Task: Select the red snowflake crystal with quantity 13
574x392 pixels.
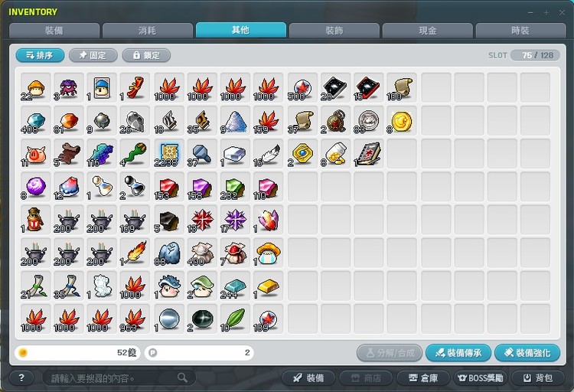Action: coord(202,220)
